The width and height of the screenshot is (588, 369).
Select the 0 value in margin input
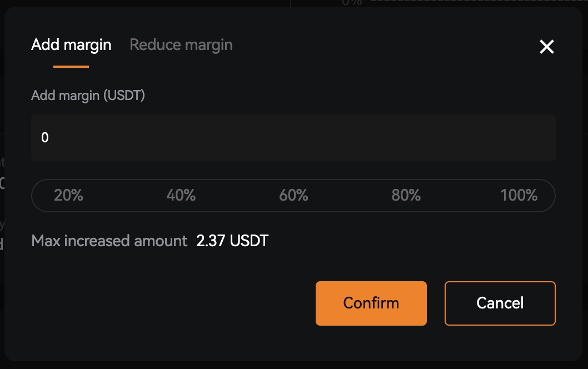(45, 138)
